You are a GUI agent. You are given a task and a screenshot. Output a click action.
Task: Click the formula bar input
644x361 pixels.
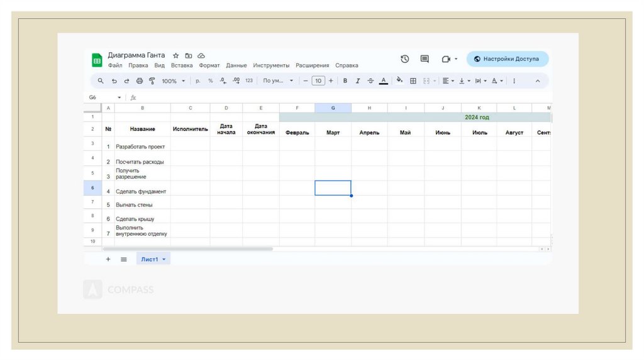(x=345, y=97)
